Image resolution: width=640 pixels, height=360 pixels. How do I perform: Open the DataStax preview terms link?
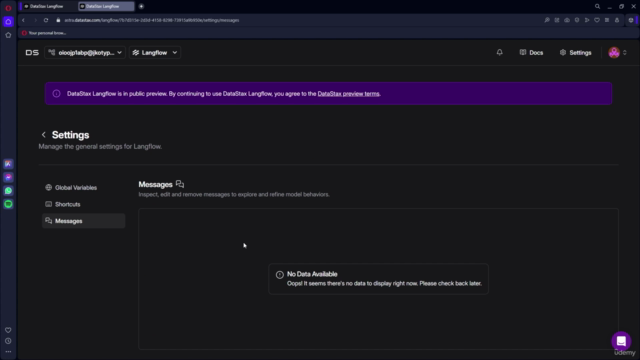(348, 93)
